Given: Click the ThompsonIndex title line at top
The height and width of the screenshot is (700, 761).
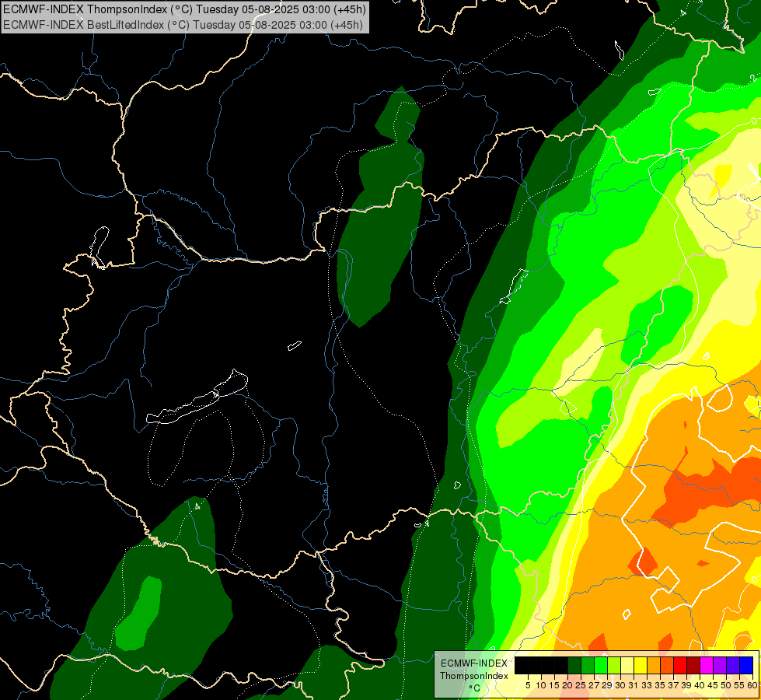Looking at the screenshot, I should pos(184,9).
